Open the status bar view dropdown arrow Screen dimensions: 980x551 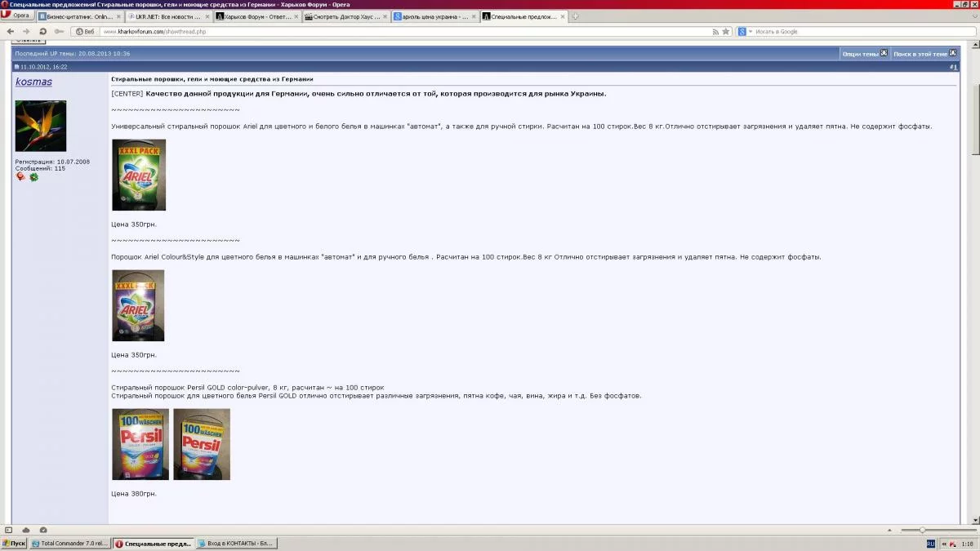(x=891, y=530)
